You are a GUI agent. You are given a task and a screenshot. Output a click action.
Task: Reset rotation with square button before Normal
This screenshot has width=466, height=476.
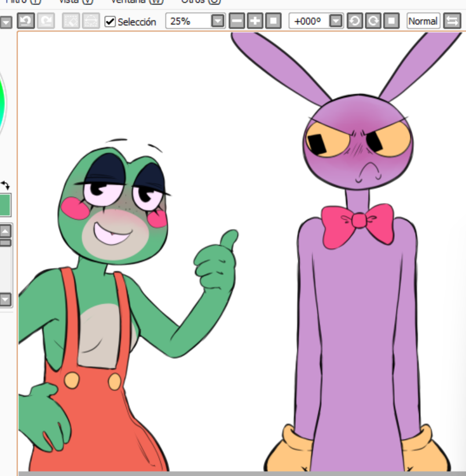coord(391,21)
